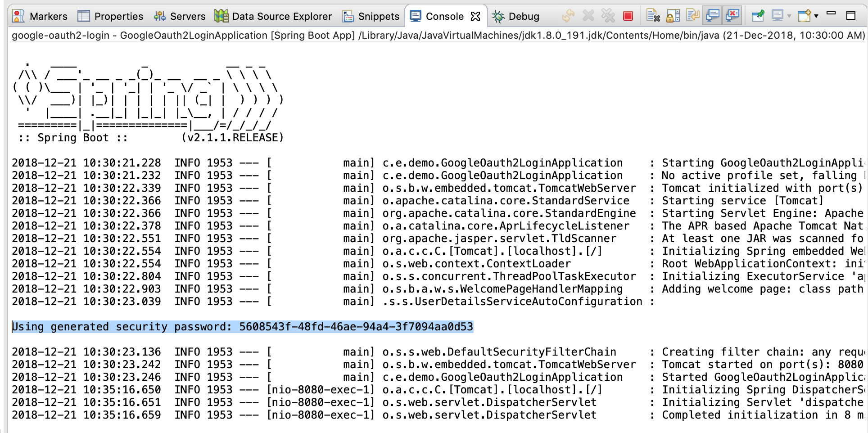Close the Console tab with its X
The height and width of the screenshot is (433, 868).
pos(475,16)
